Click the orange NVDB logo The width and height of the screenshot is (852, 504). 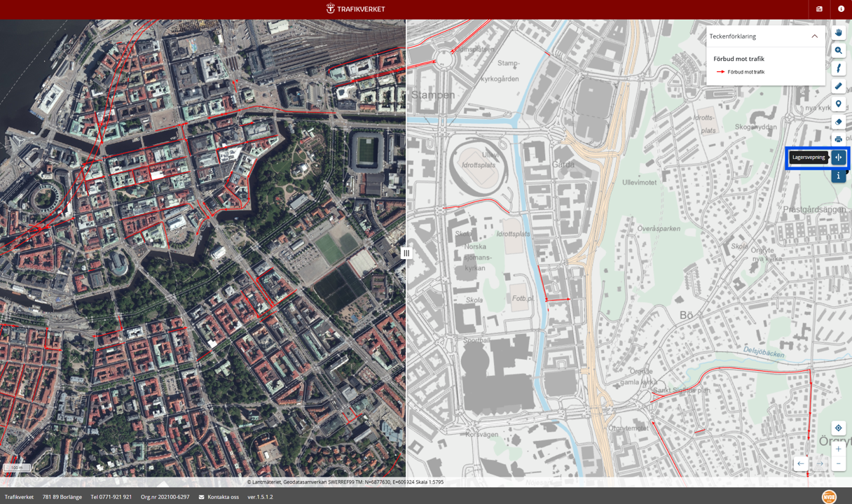pos(829,496)
